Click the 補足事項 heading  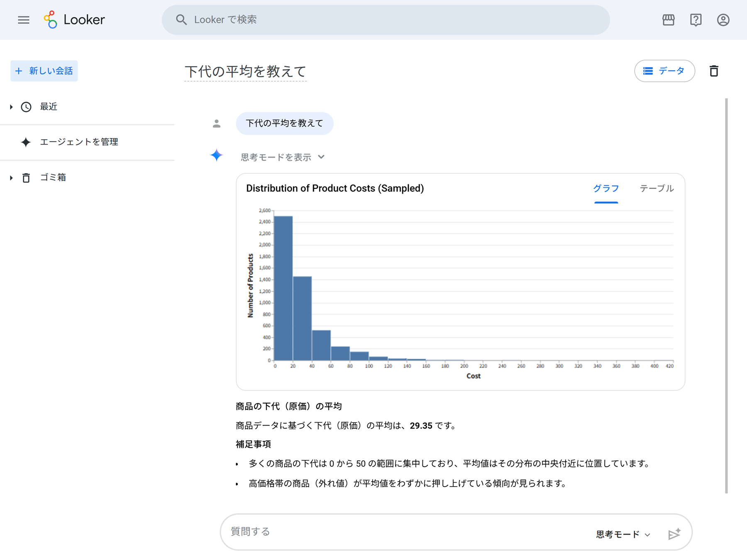coord(254,444)
